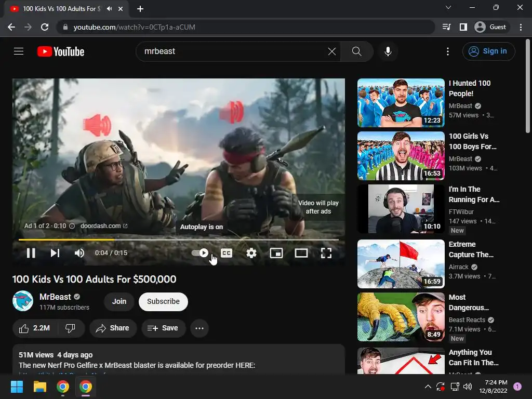532x399 pixels.
Task: Save video to a playlist
Action: tap(163, 328)
